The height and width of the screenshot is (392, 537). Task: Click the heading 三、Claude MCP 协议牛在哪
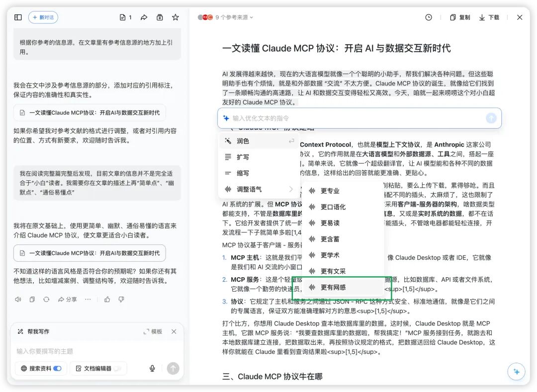[272, 377]
